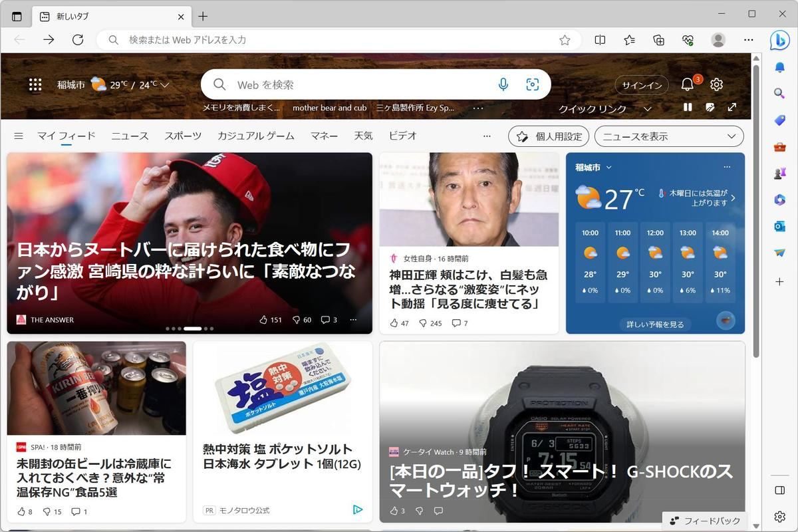Viewport: 798px width, 532px height.
Task: Open page notifications bell with badge
Action: (688, 84)
